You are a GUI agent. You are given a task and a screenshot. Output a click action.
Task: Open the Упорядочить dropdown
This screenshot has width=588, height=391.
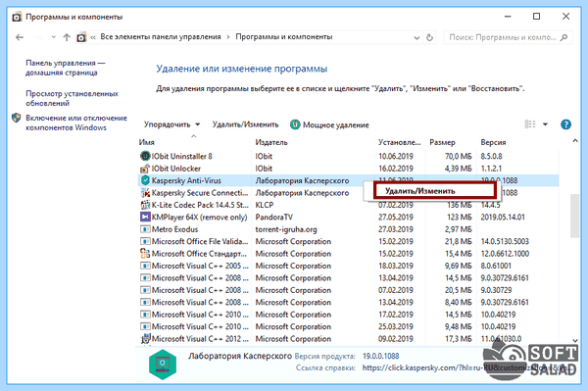[171, 124]
